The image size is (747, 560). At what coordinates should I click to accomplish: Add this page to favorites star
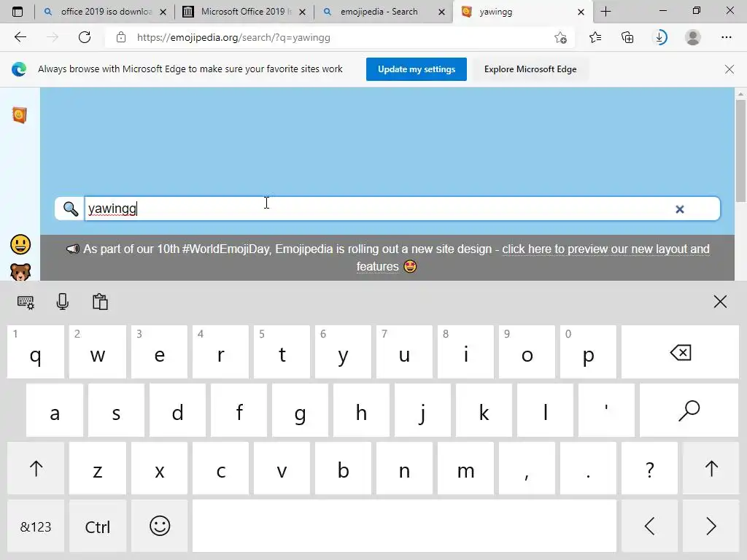coord(560,37)
